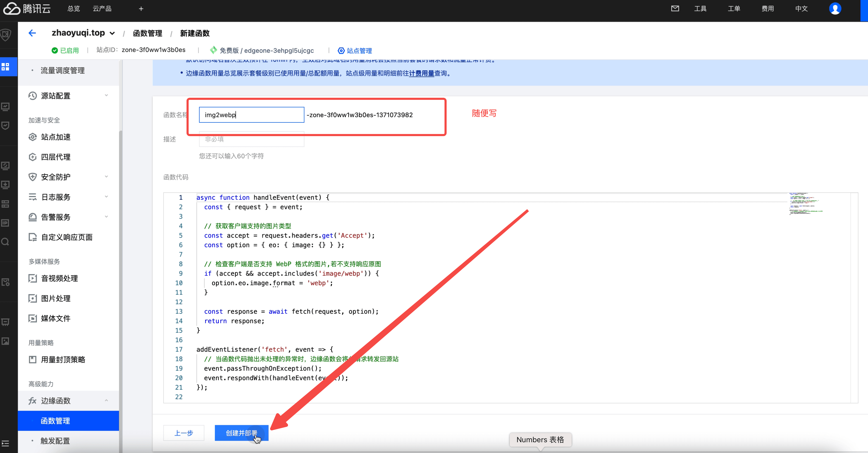This screenshot has height=453, width=868.
Task: Click the 音视频处理 icon
Action: pyautogui.click(x=32, y=279)
